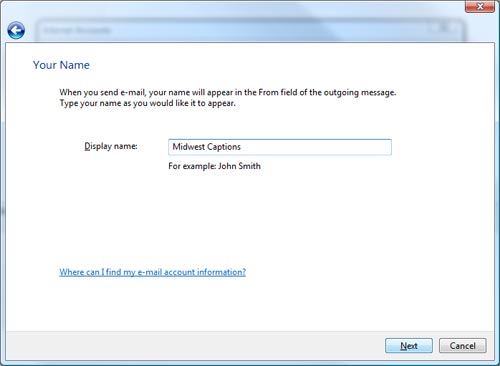The width and height of the screenshot is (500, 366).
Task: Focus the Display name text box
Action: tap(280, 147)
